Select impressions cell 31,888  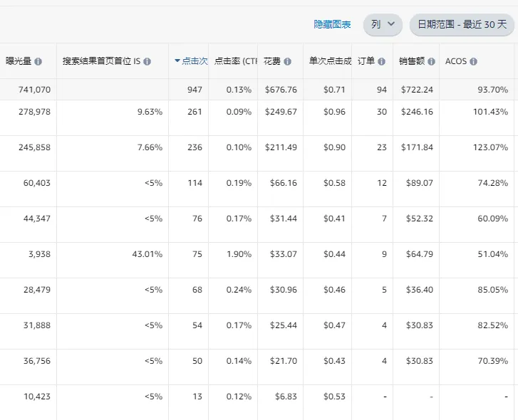click(37, 325)
